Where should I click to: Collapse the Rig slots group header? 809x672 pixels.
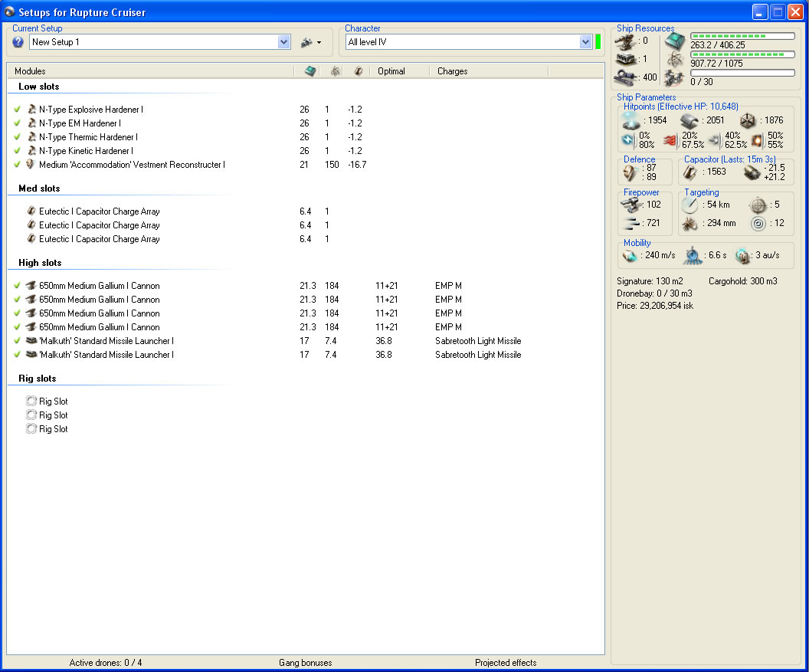pyautogui.click(x=37, y=379)
